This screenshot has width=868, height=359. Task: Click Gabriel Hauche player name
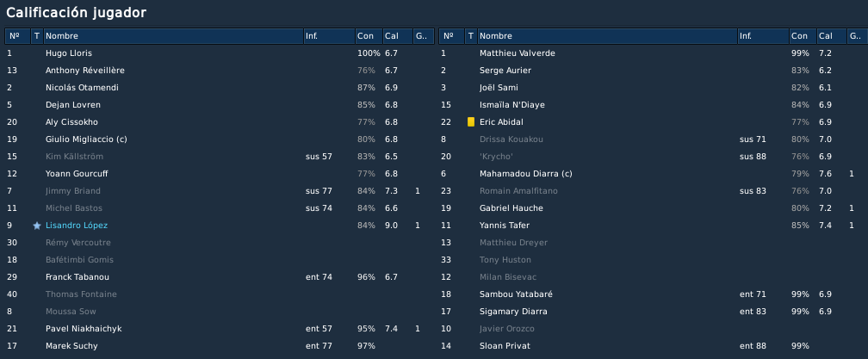[x=511, y=208]
